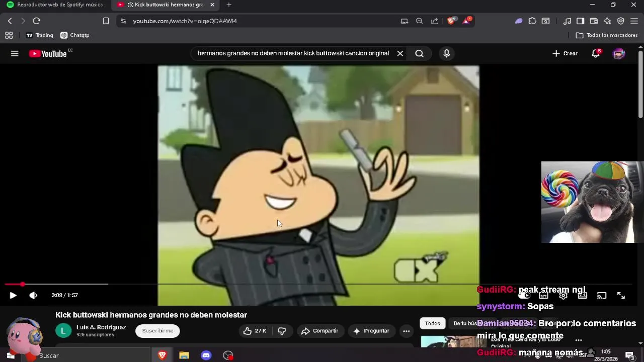Click the Suscribirme button
The width and height of the screenshot is (644, 362).
click(157, 330)
